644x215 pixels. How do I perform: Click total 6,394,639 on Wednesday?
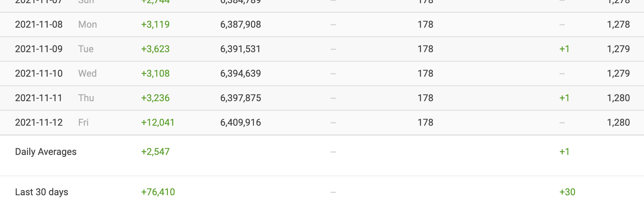(241, 74)
